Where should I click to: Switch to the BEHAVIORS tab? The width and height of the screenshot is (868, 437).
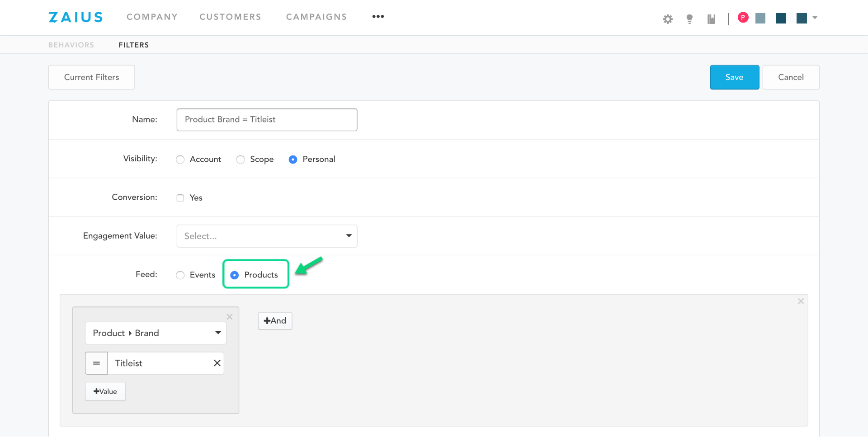[x=71, y=45]
